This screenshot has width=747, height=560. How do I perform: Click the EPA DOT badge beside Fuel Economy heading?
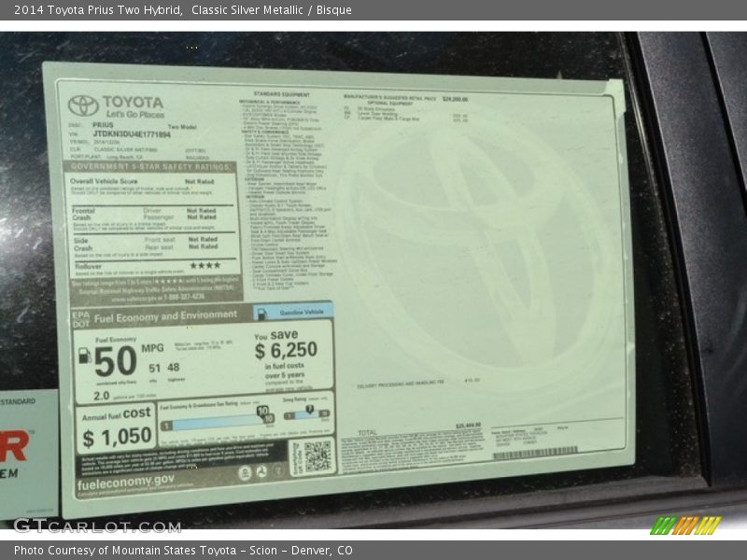coord(80,319)
